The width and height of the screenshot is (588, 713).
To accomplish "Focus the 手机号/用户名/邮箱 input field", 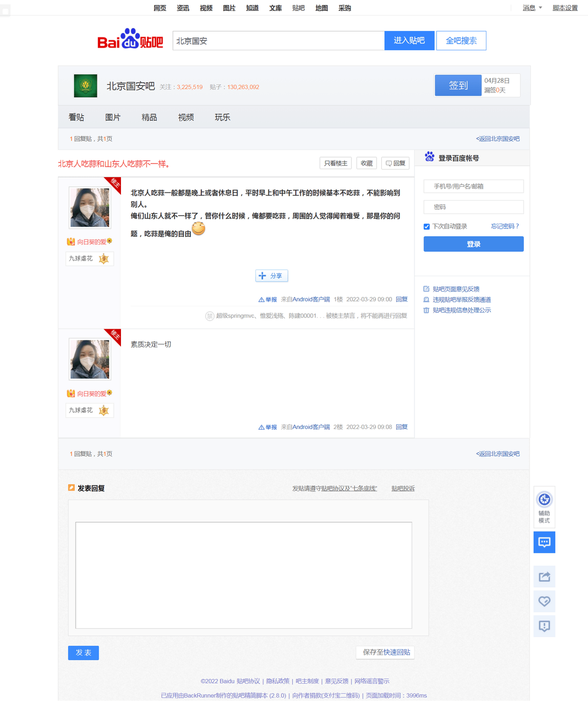I will click(473, 186).
